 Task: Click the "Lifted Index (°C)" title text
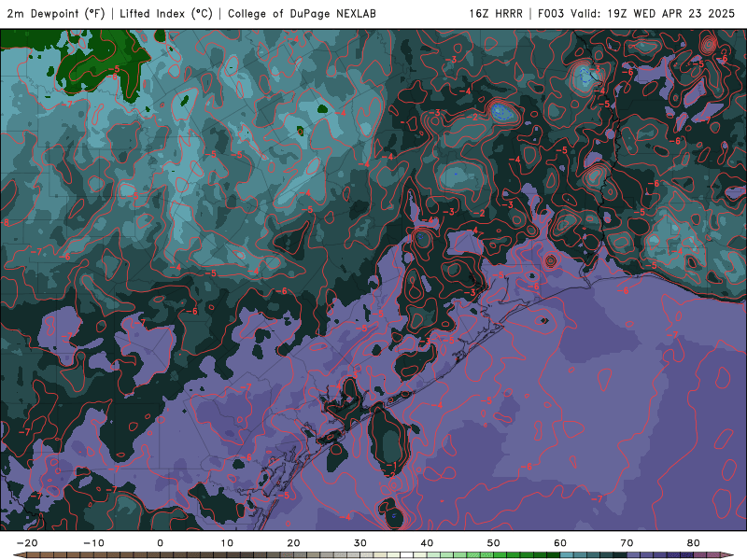[166, 13]
